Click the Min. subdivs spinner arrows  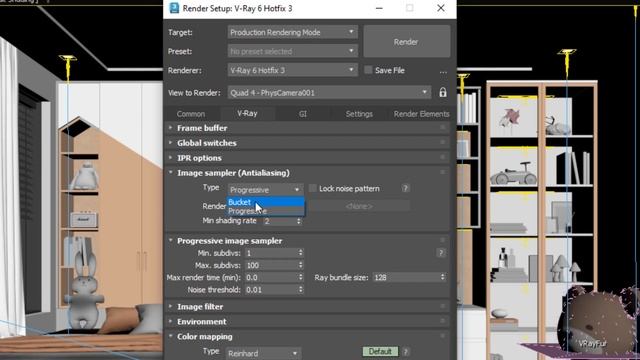(x=301, y=253)
